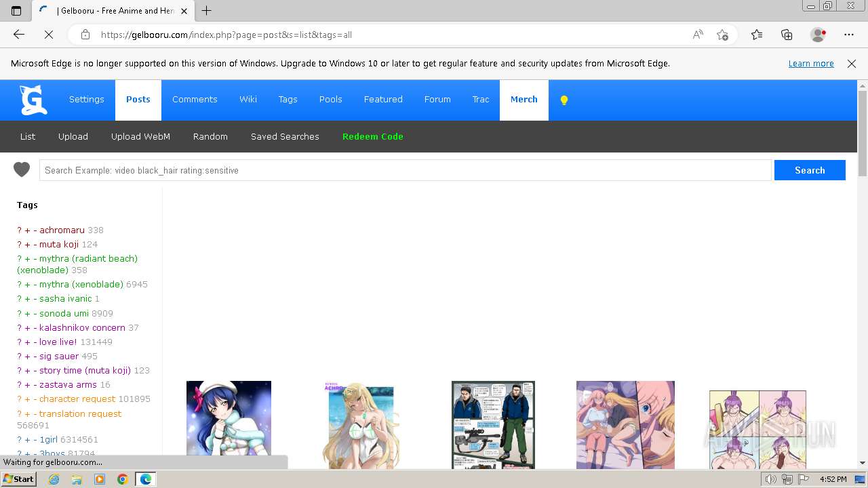Open the Trac page
The width and height of the screenshot is (868, 488).
(x=481, y=100)
